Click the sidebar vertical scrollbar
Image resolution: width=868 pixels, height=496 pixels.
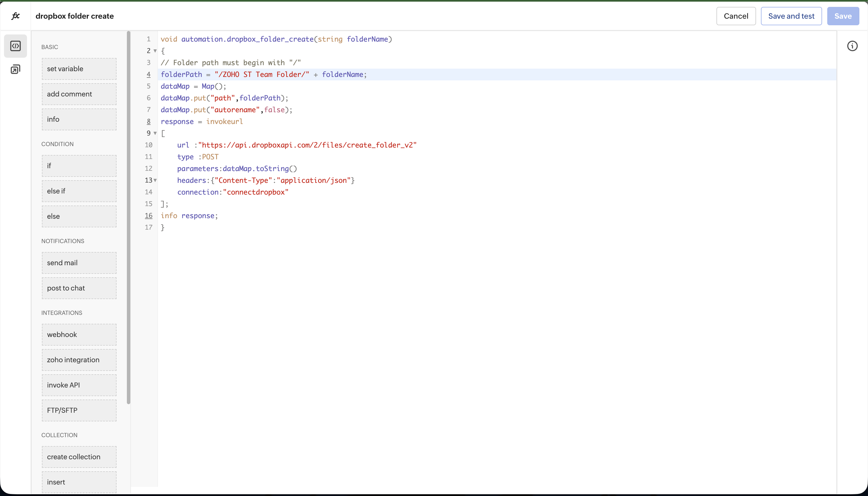(128, 218)
